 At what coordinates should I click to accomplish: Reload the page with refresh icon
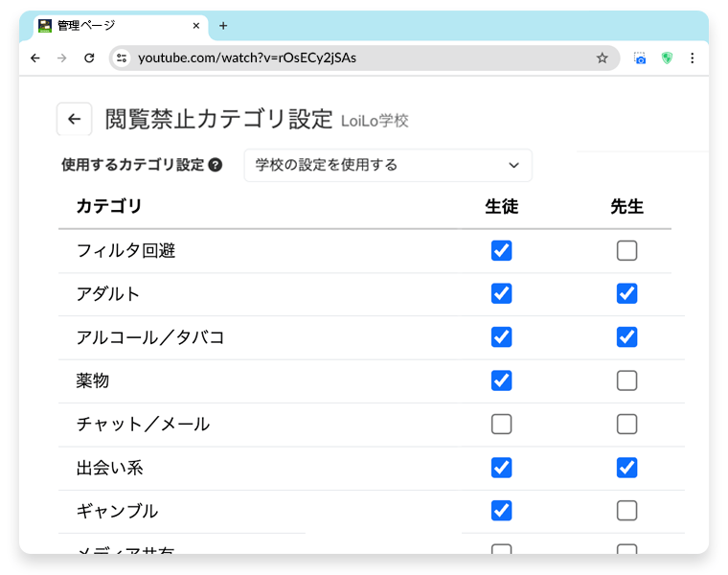(x=89, y=58)
